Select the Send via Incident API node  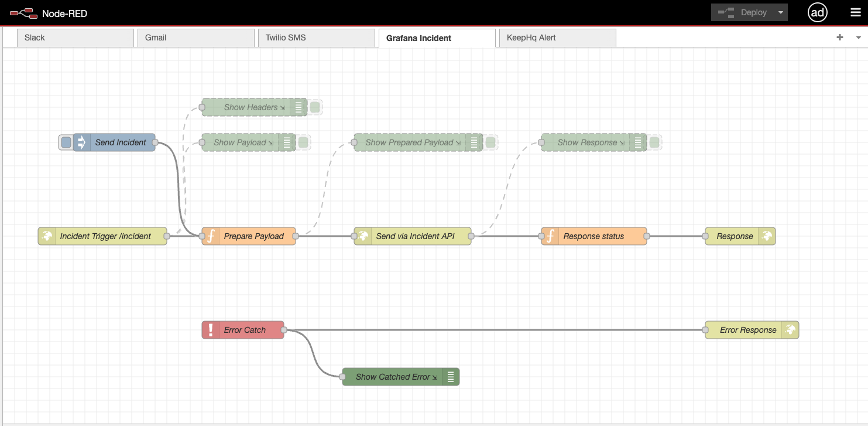413,236
